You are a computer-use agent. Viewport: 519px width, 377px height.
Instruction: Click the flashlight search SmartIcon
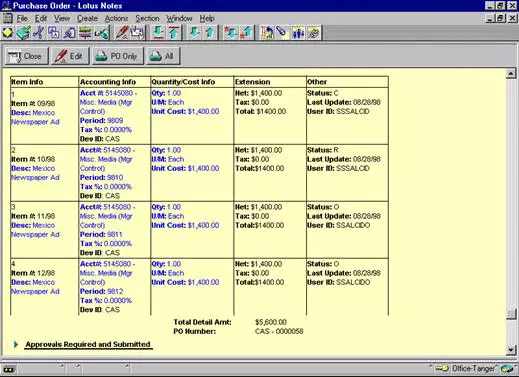coord(282,33)
